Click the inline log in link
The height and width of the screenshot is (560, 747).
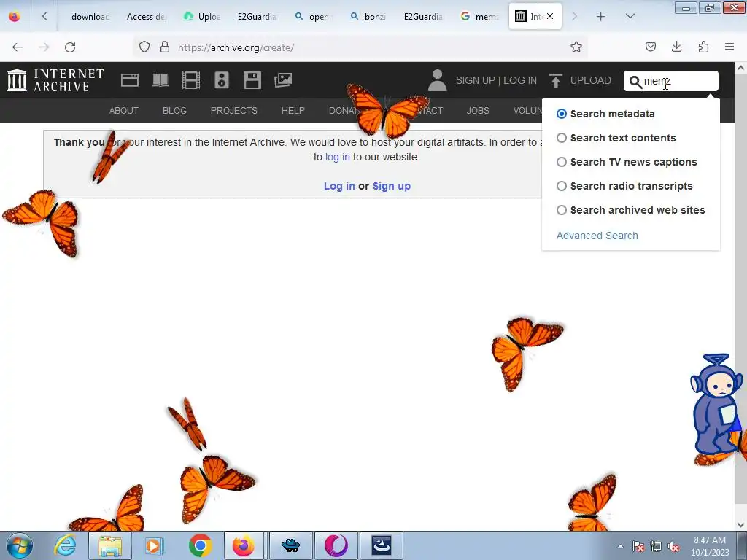(x=337, y=157)
